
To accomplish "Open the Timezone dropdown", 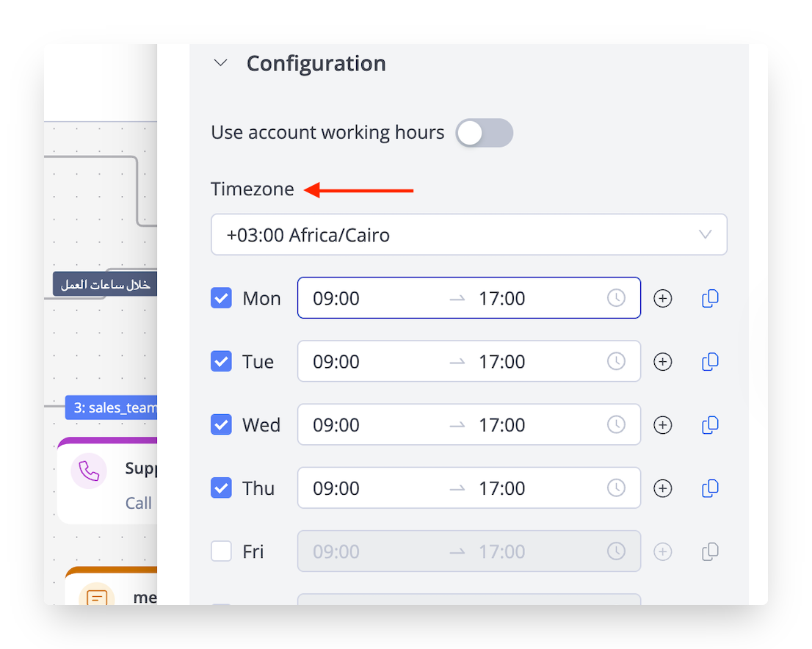I will (x=468, y=235).
